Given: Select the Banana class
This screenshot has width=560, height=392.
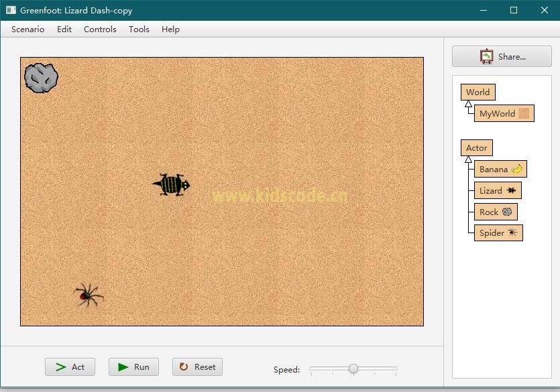Looking at the screenshot, I should (x=500, y=169).
